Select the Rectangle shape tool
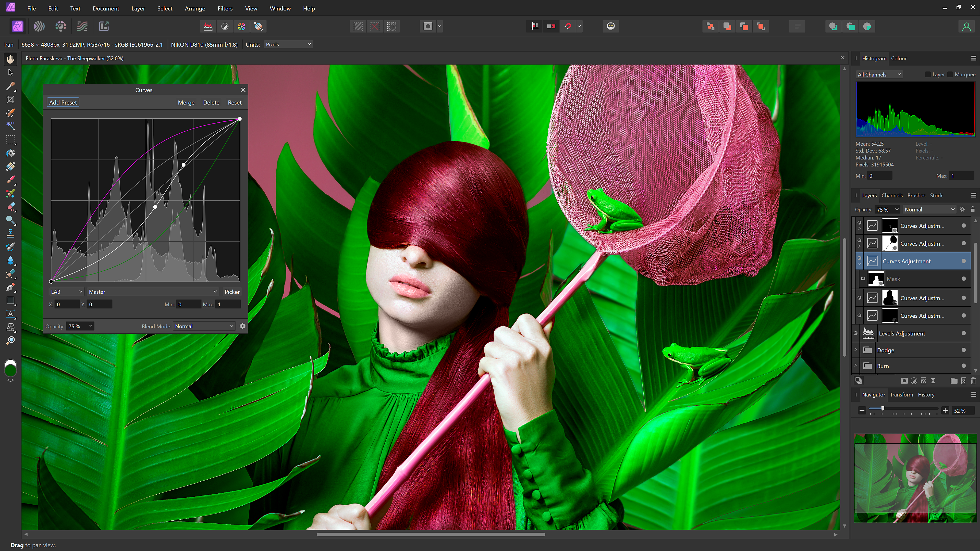The width and height of the screenshot is (980, 551). tap(10, 301)
